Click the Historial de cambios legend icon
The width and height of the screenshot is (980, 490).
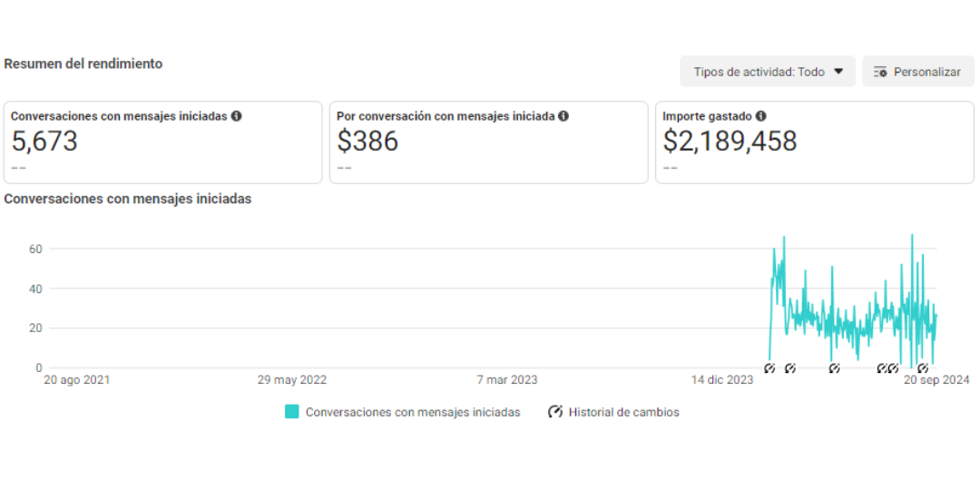coord(555,412)
